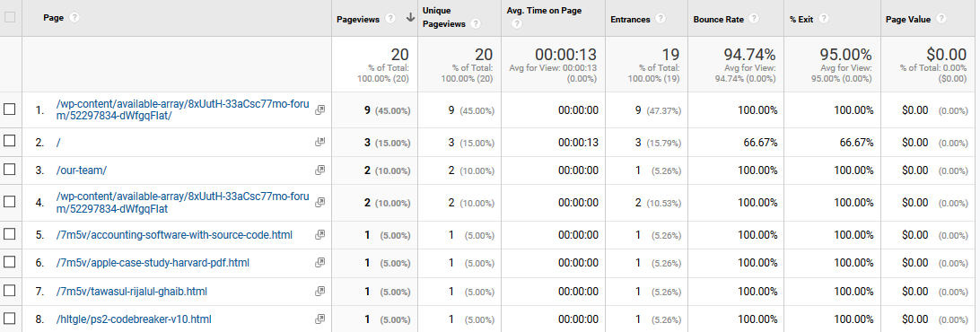Open help icon beside Bounce Rate
The height and width of the screenshot is (332, 980).
(754, 19)
